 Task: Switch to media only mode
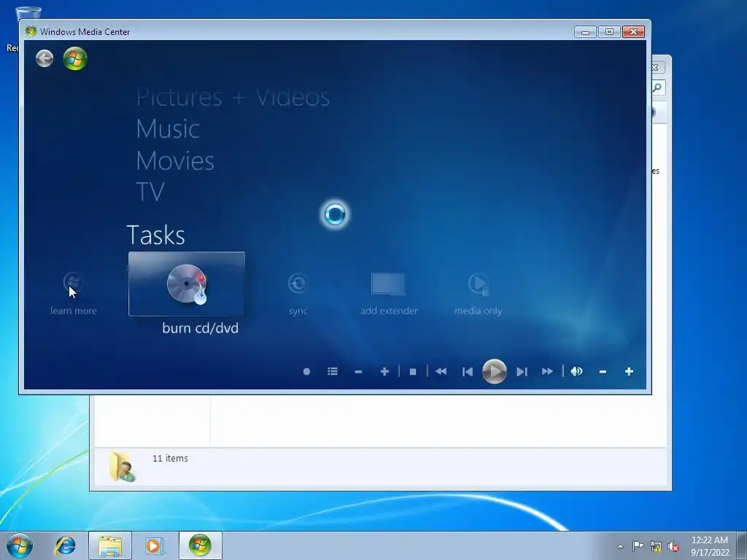478,294
